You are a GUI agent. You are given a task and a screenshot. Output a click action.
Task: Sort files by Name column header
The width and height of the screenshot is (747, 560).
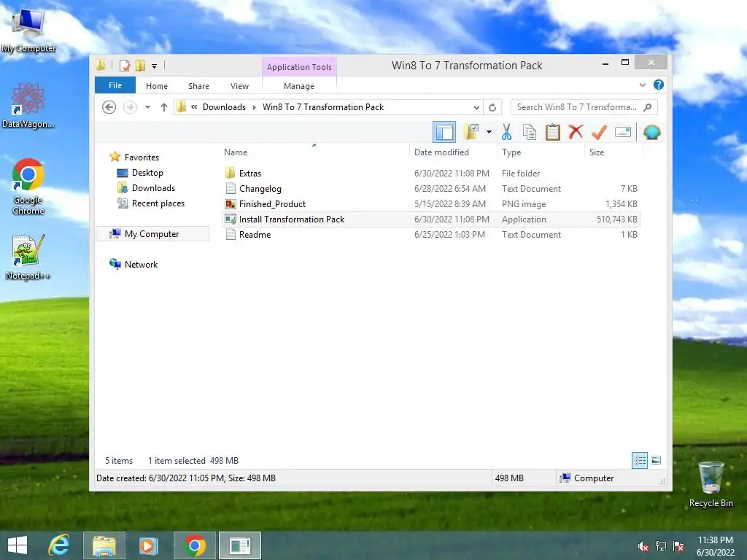click(x=236, y=152)
